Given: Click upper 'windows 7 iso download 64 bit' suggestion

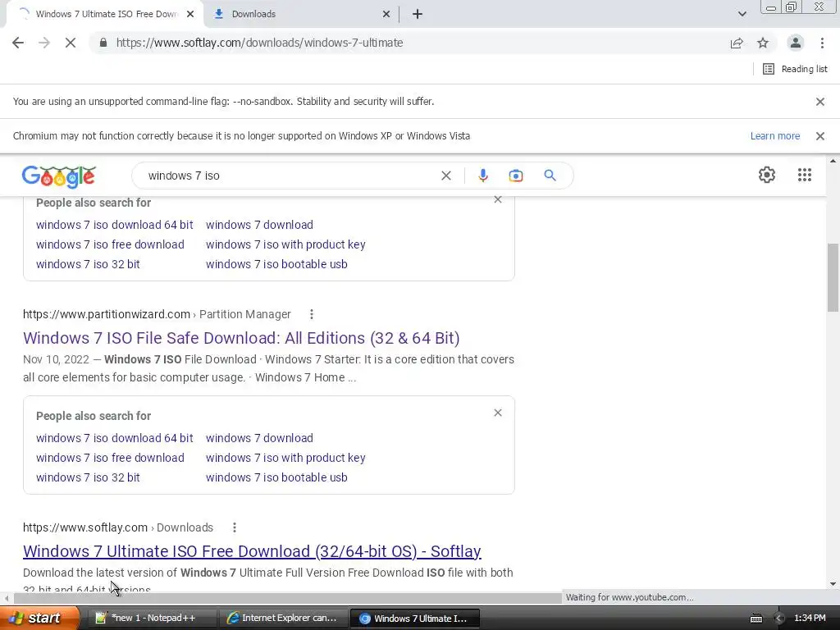Looking at the screenshot, I should 115,225.
